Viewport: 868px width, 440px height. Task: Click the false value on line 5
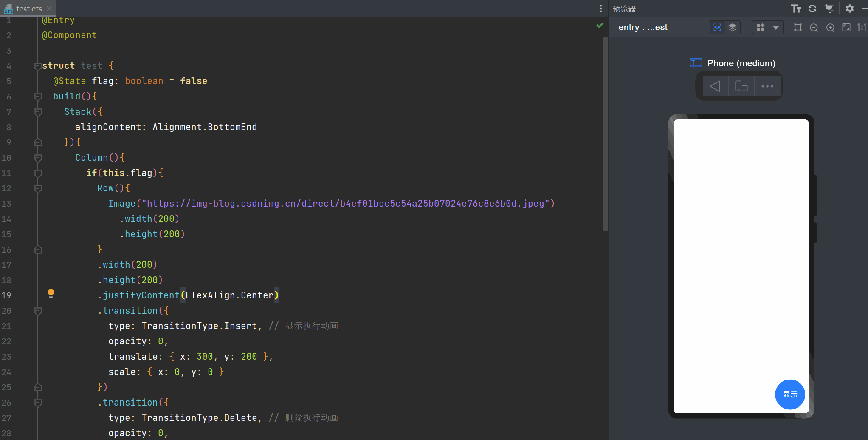pos(194,81)
